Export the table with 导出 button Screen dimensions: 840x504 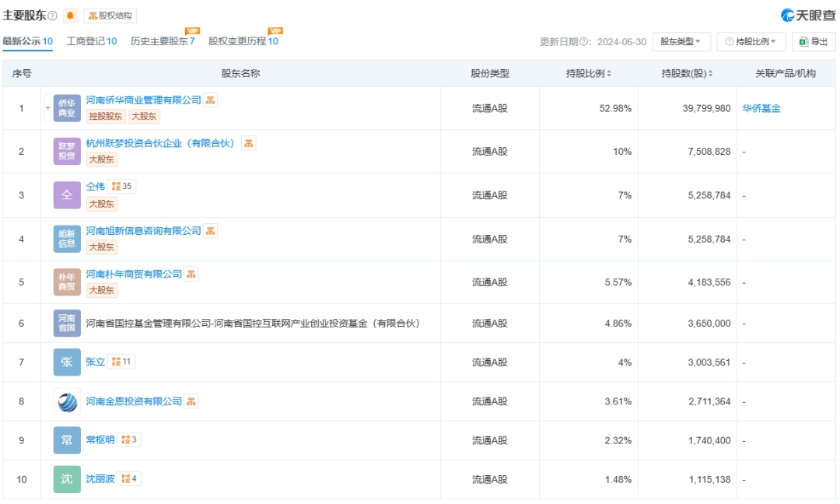[814, 42]
